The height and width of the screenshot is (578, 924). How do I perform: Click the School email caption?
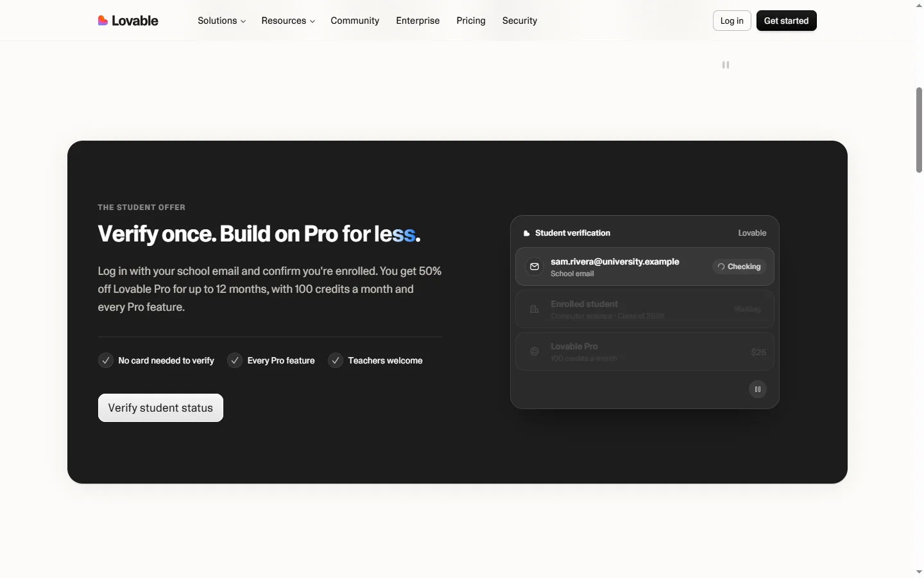coord(572,274)
